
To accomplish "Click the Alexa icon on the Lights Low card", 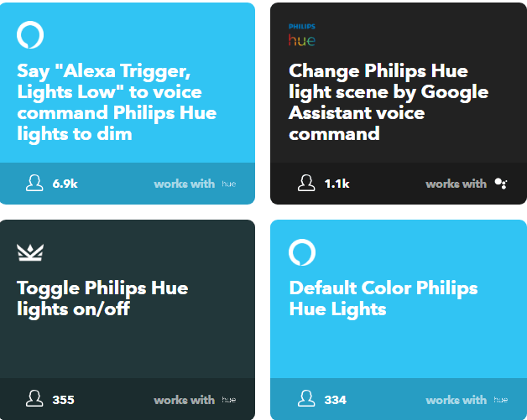I will point(30,35).
